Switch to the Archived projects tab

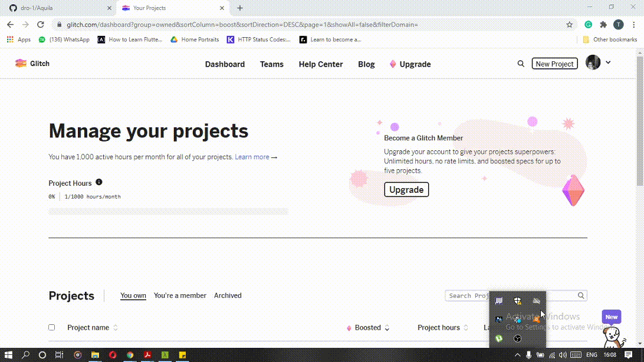[228, 295]
